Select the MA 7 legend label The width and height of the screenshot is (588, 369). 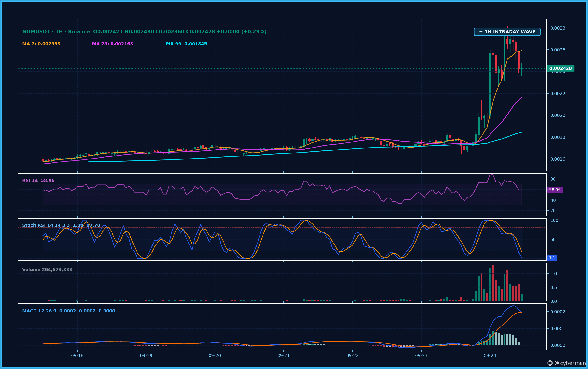[x=41, y=44]
